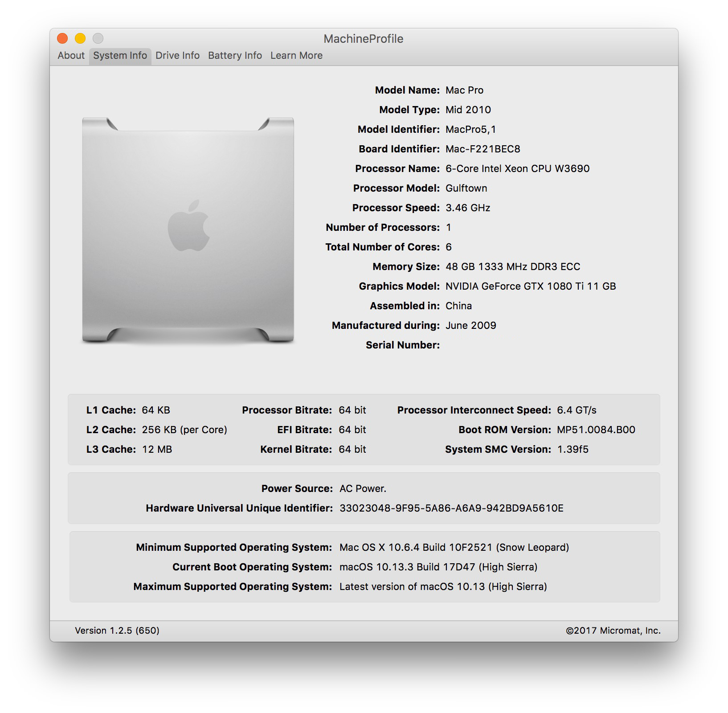Screen dimensions: 728x713
Task: Click the Processor Bitrate label
Action: click(287, 410)
